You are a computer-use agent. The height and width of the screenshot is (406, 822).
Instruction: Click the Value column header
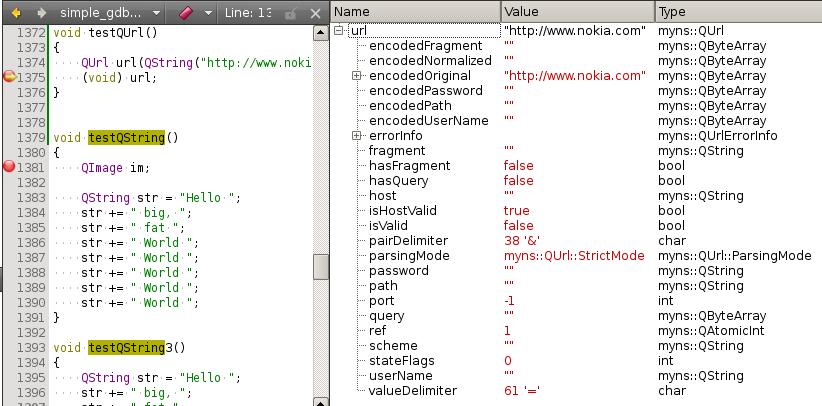coord(577,11)
